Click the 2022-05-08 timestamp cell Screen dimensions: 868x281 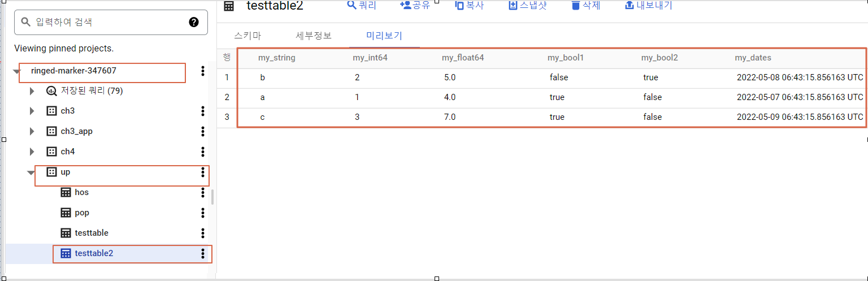[800, 77]
